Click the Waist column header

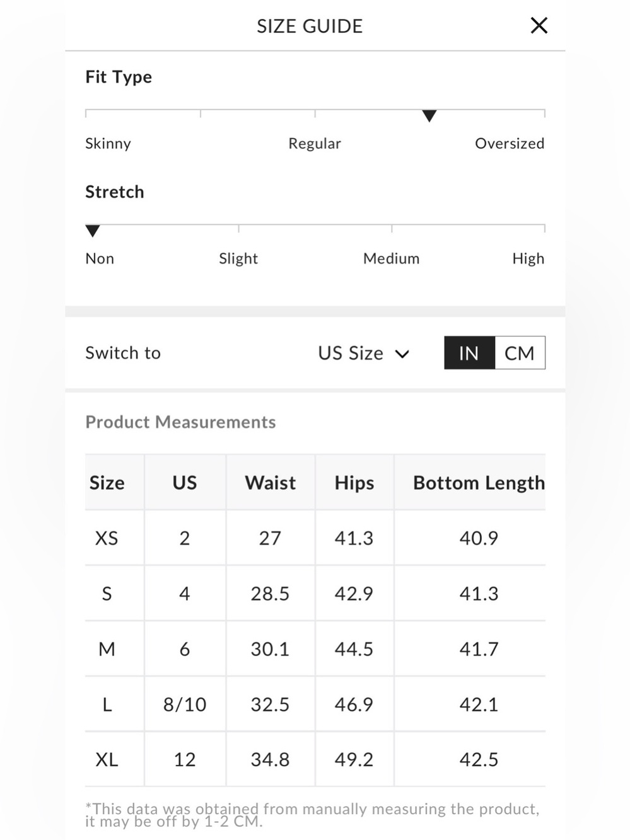pos(271,483)
